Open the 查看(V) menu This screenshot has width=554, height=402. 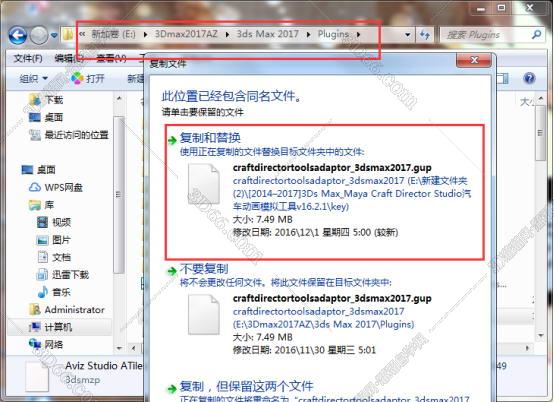coord(111,58)
